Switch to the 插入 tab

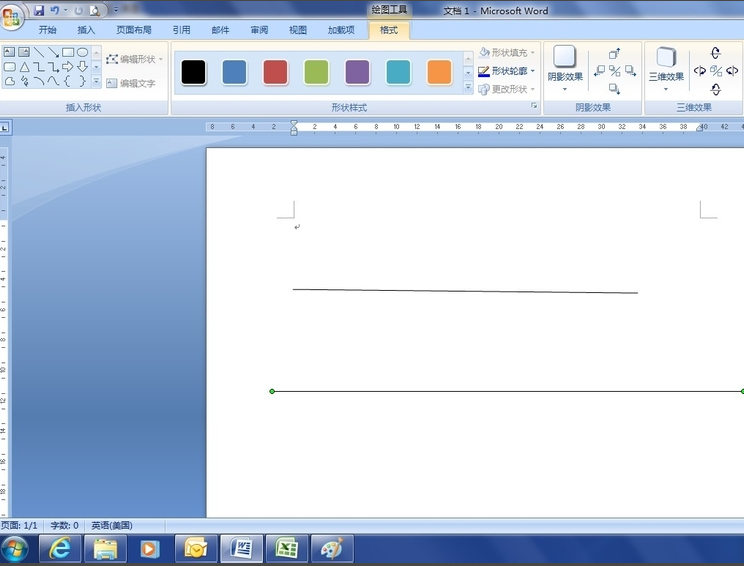click(86, 30)
